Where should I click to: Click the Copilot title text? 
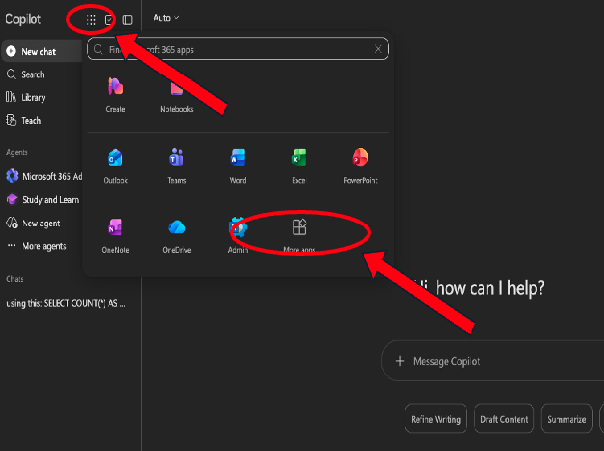pyautogui.click(x=23, y=19)
